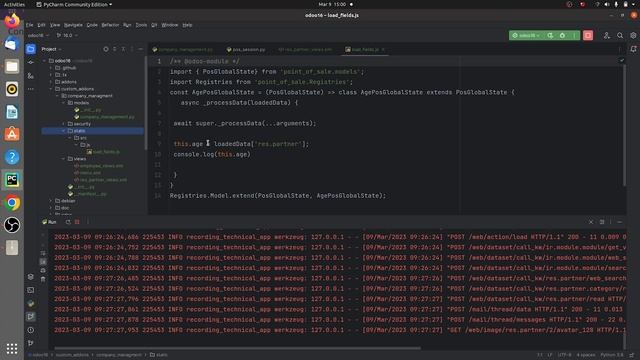Image resolution: width=640 pixels, height=360 pixels.
Task: Close the Run panel tab with X icon
Action: [x=591, y=222]
